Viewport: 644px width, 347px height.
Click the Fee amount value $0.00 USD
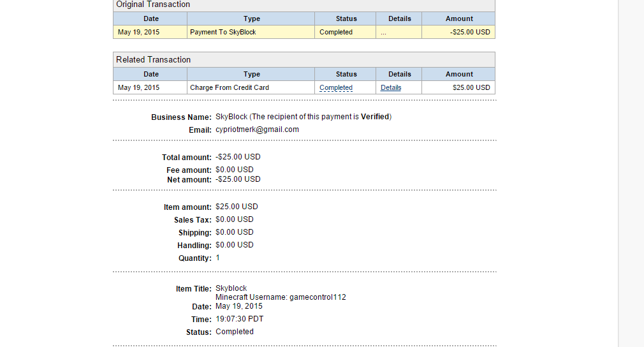pyautogui.click(x=234, y=170)
